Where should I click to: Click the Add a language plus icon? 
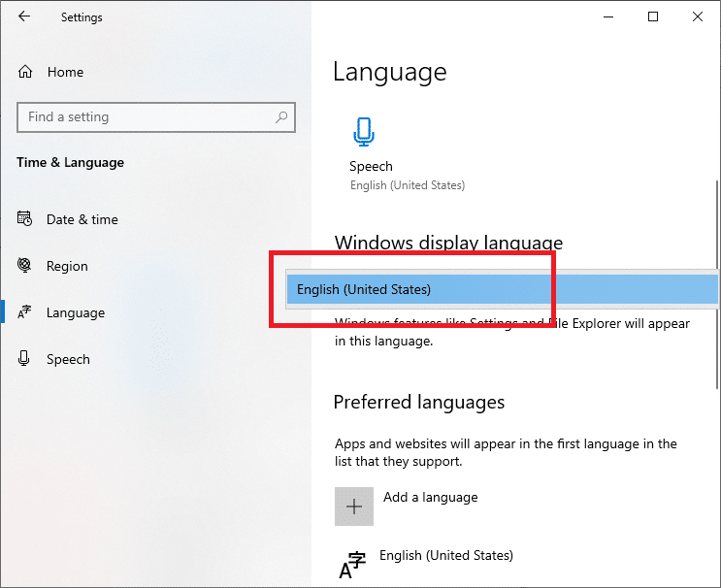[354, 506]
